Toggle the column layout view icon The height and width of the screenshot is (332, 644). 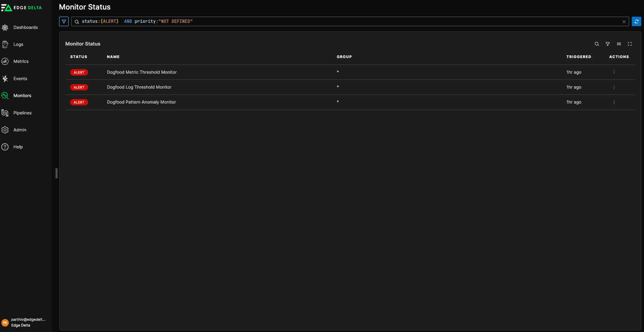pyautogui.click(x=619, y=44)
